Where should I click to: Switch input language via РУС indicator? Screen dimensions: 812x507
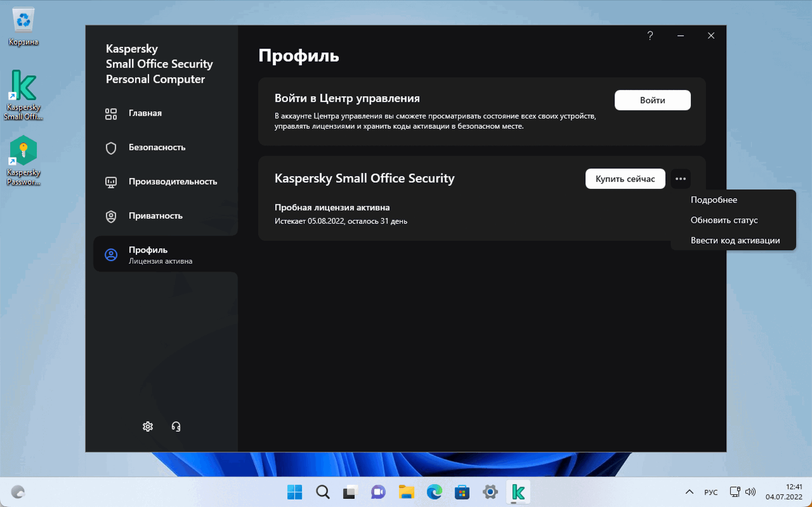tap(711, 492)
